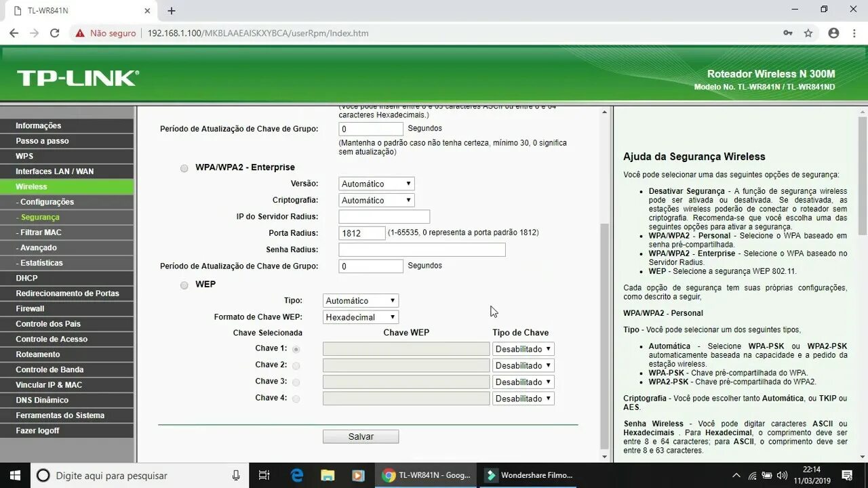Viewport: 868px width, 488px height.
Task: Select the WEP security radio button
Action: (184, 285)
